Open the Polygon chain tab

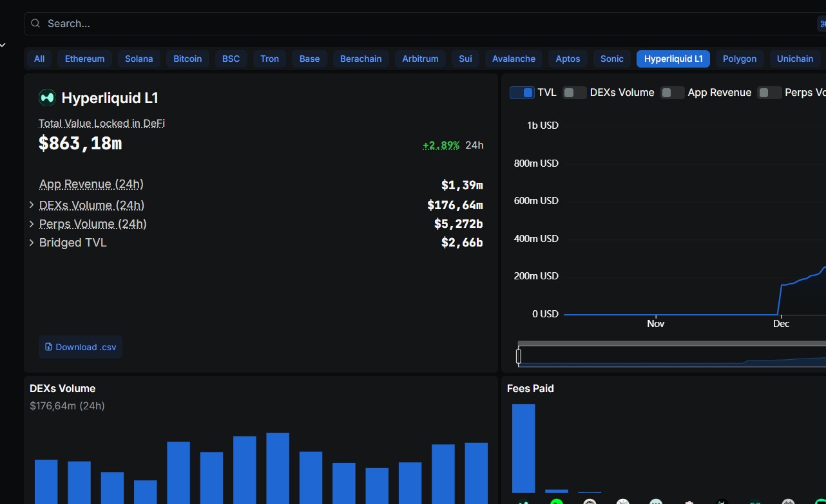740,59
